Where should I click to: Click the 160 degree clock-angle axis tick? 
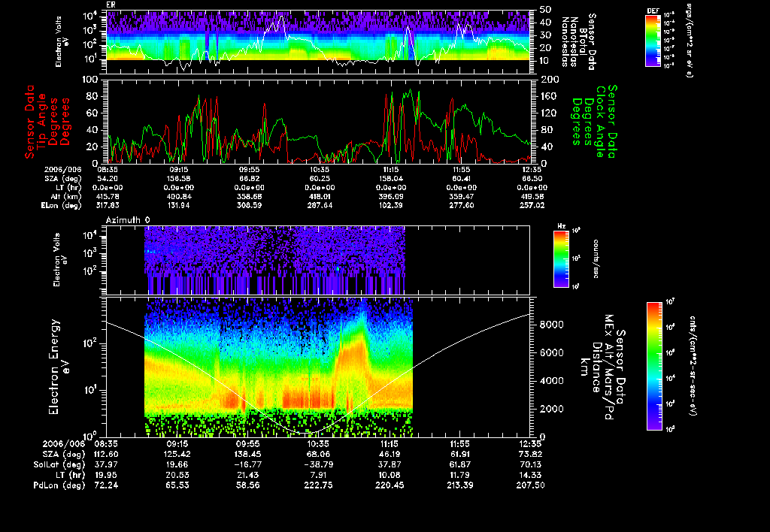[x=549, y=95]
